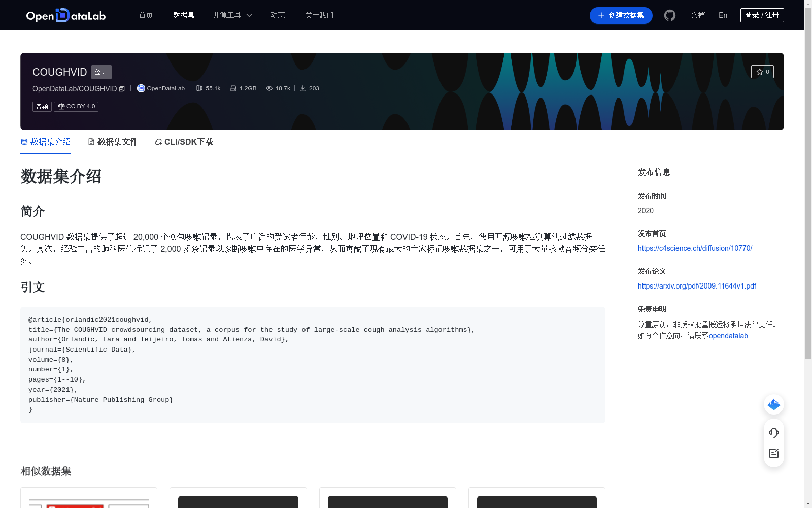The height and width of the screenshot is (508, 812).
Task: Open 动态 navigation item
Action: 278,15
